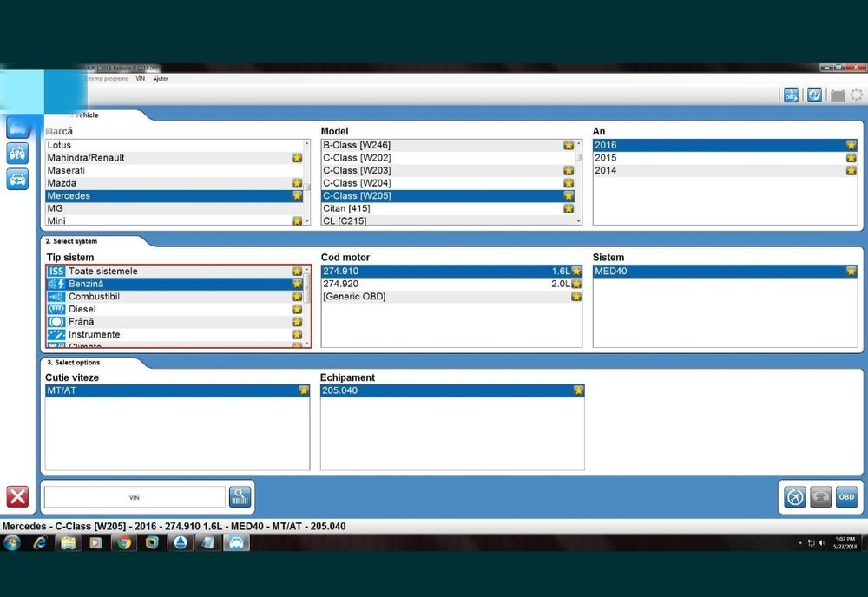This screenshot has height=597, width=868.
Task: Click the Tip sistem list scrollbar thumb
Action: [307, 288]
